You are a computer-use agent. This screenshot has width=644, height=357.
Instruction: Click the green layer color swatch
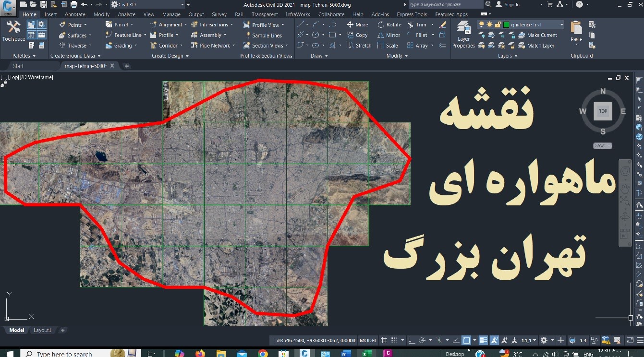click(x=506, y=24)
